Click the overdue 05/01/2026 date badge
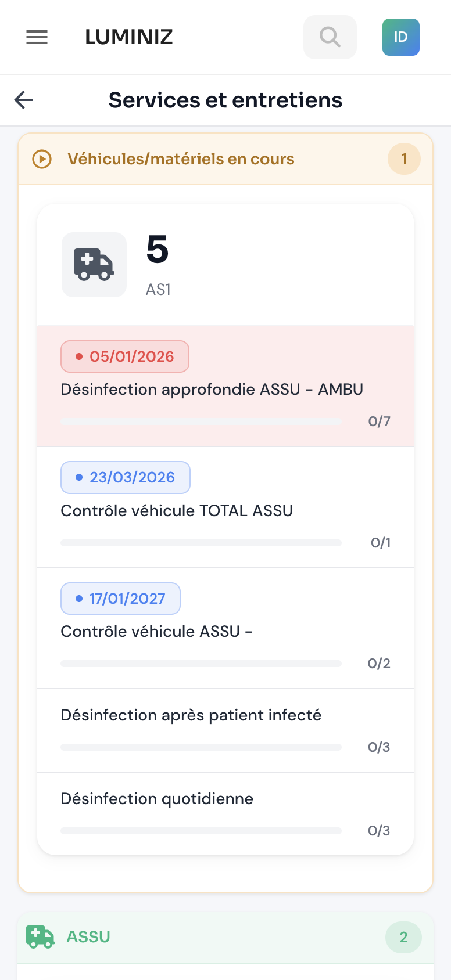 click(125, 356)
